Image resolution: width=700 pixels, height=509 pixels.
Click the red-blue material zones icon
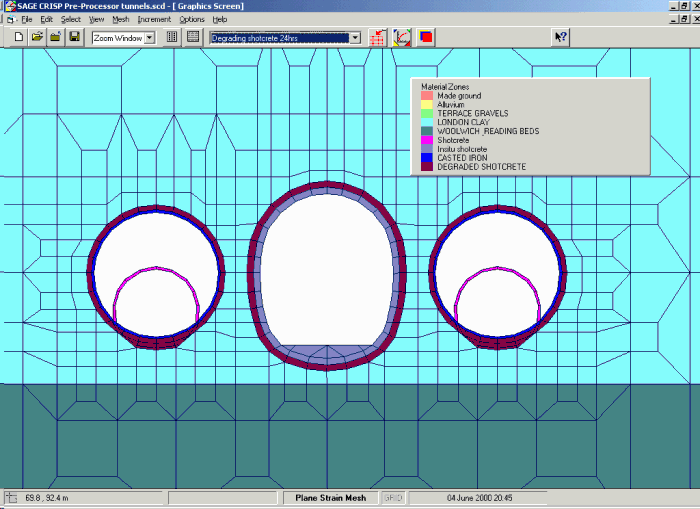click(426, 38)
